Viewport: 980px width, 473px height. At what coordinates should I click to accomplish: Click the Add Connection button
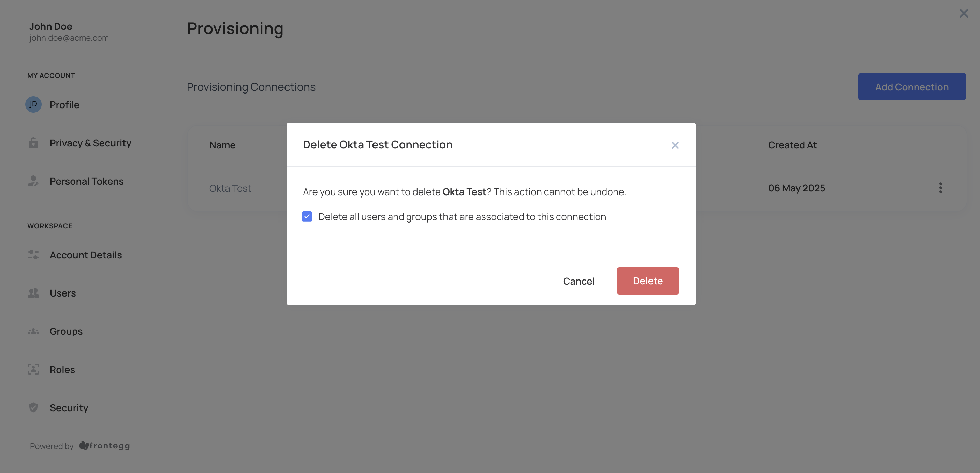click(911, 87)
